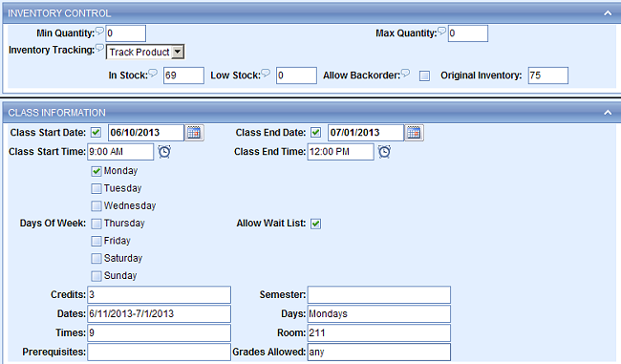Show help bubble for Low Stock
Viewport: 621px width, 364px height.
click(x=266, y=73)
